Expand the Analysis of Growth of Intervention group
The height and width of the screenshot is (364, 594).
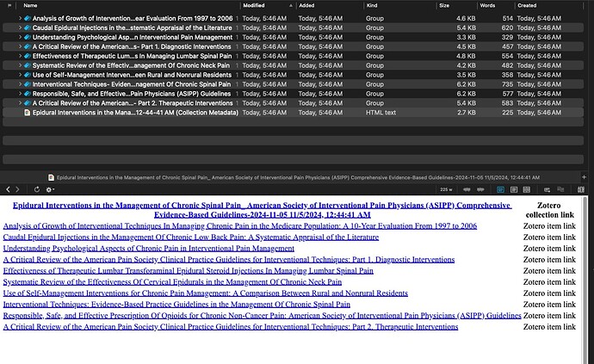(x=18, y=18)
